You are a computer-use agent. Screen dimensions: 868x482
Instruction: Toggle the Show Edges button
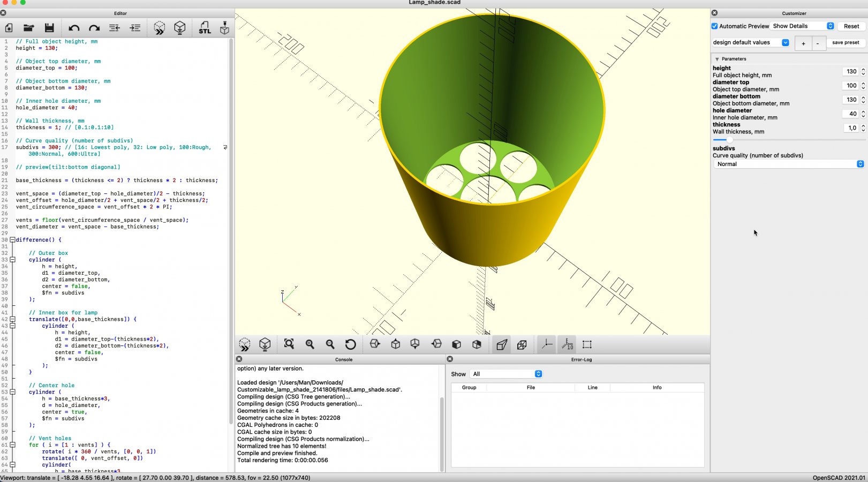point(587,344)
